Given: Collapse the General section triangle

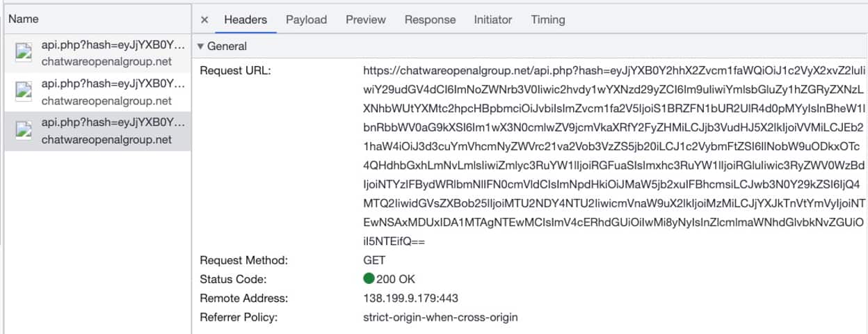Looking at the screenshot, I should pyautogui.click(x=201, y=47).
